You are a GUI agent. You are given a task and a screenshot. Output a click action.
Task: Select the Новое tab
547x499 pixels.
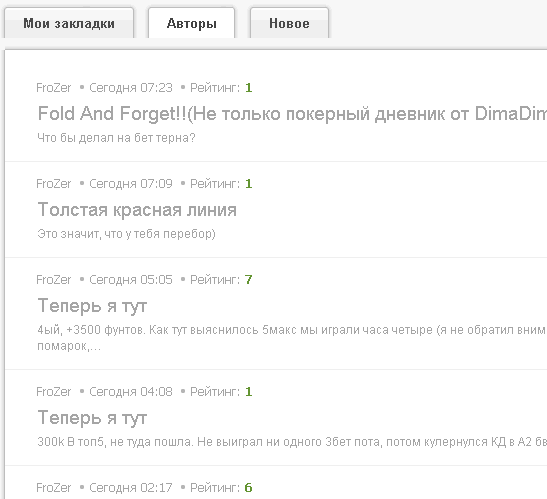coord(289,23)
